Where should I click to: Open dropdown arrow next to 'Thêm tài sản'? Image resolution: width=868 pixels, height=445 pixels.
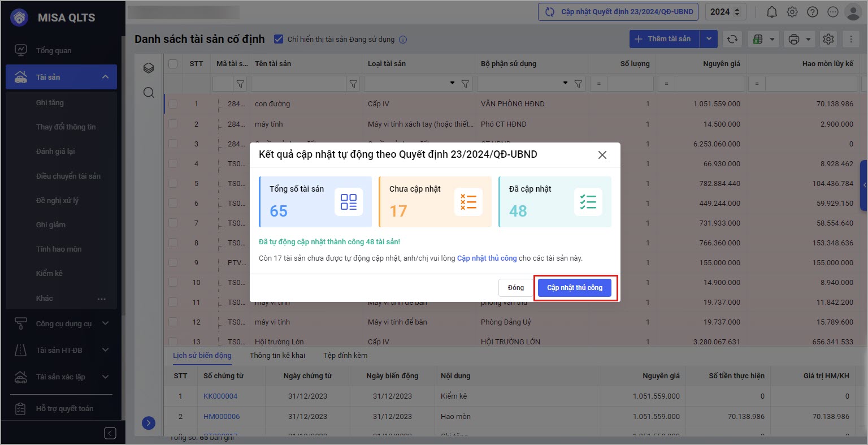(x=709, y=39)
